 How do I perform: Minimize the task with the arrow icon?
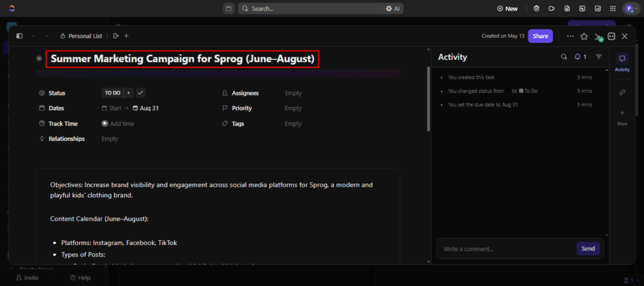(x=598, y=36)
